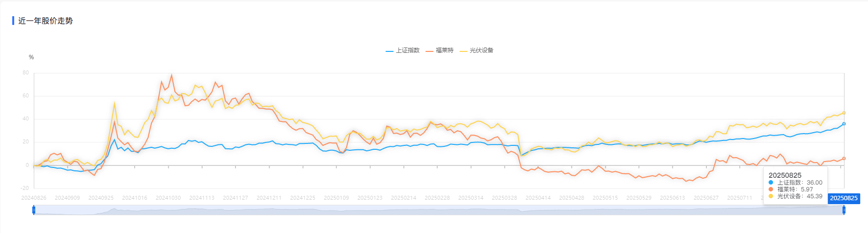Click the 近一年股价走势 chart title

(46, 21)
